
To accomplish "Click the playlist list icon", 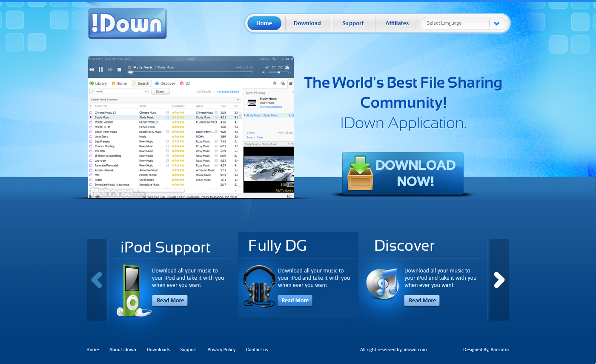I will tap(291, 83).
